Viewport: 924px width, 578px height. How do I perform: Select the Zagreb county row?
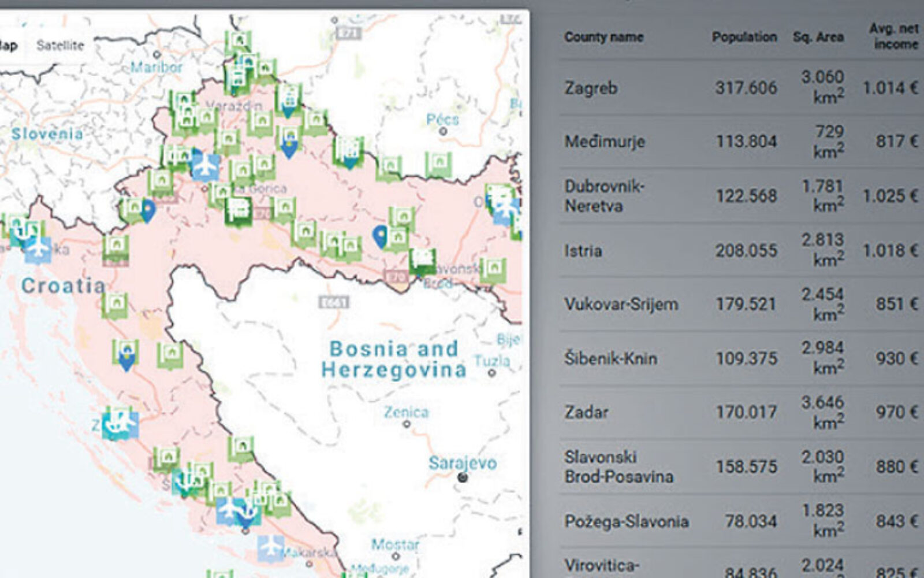[x=591, y=88]
